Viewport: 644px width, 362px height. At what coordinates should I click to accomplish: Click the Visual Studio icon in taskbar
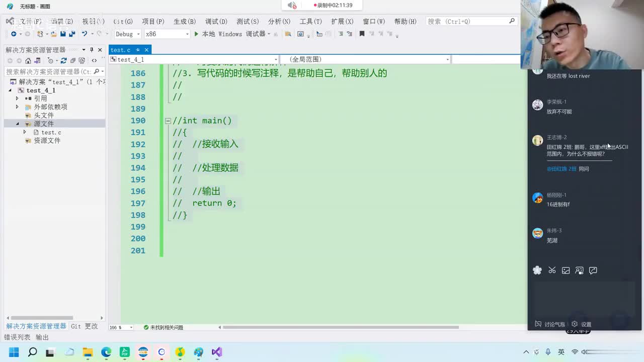[217, 352]
